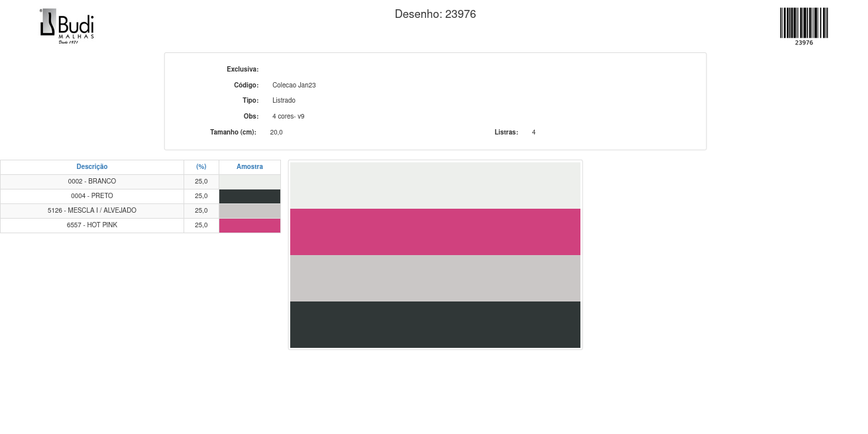The image size is (868, 434).
Task: Select the 0002 - BRANCO row
Action: coord(92,182)
